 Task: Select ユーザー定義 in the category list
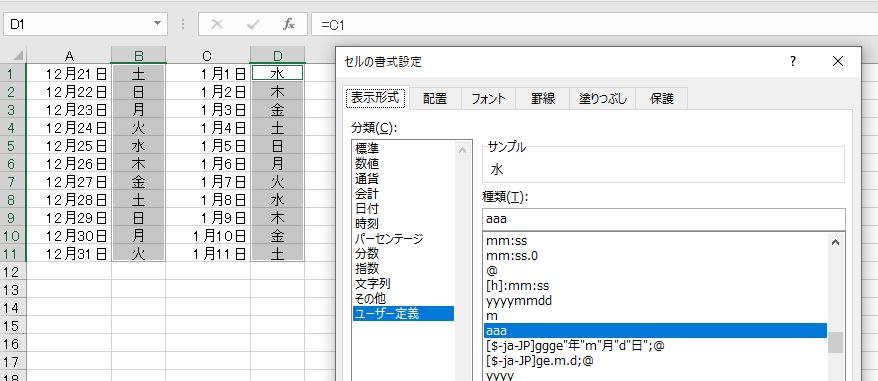(x=404, y=314)
